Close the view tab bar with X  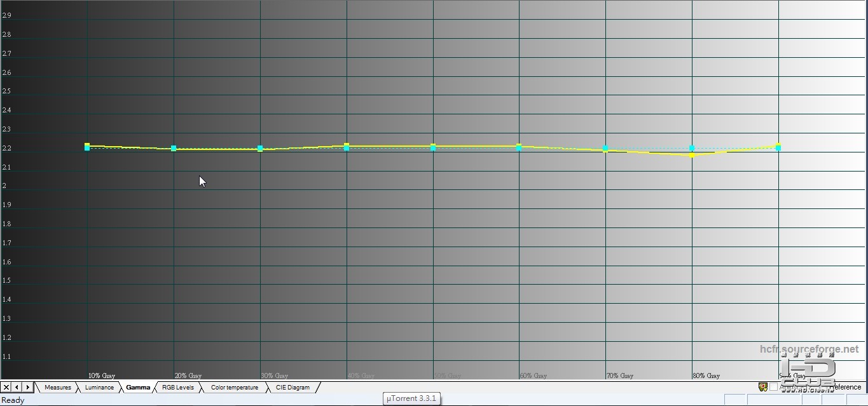6,387
